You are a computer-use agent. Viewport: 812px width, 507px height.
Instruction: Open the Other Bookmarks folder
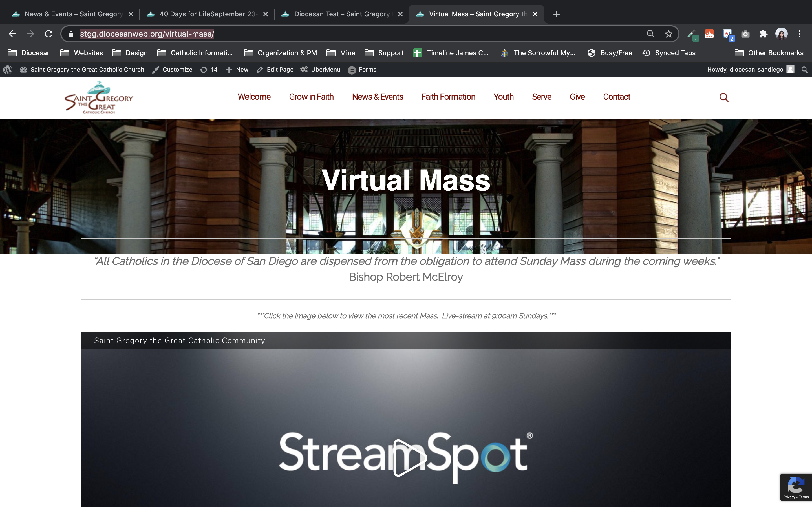coord(769,53)
